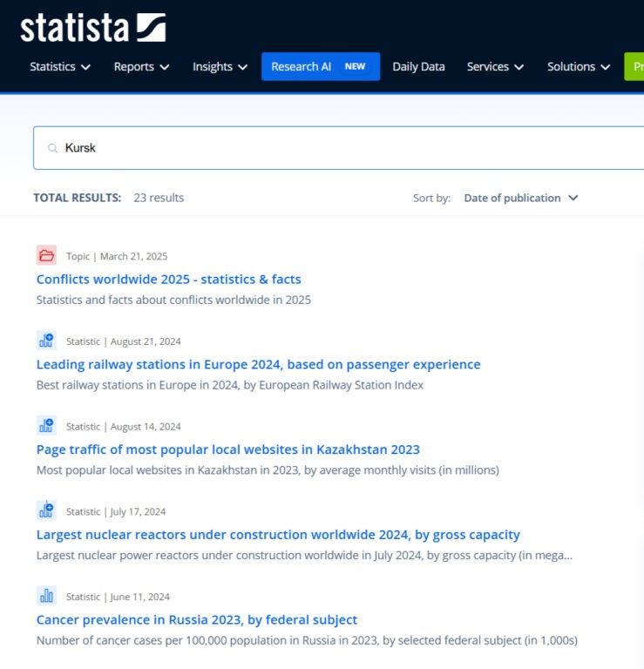Screen dimensions: 644x669
Task: Expand the Insights menu
Action: coord(220,66)
